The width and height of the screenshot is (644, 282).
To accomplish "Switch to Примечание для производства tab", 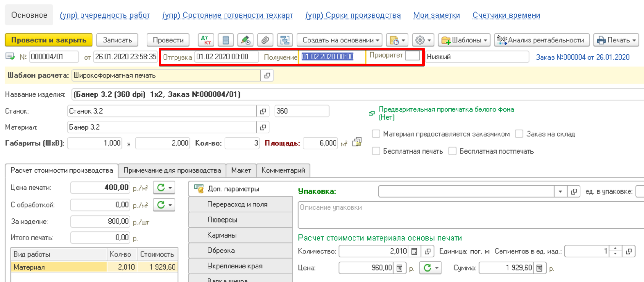I will [x=172, y=170].
